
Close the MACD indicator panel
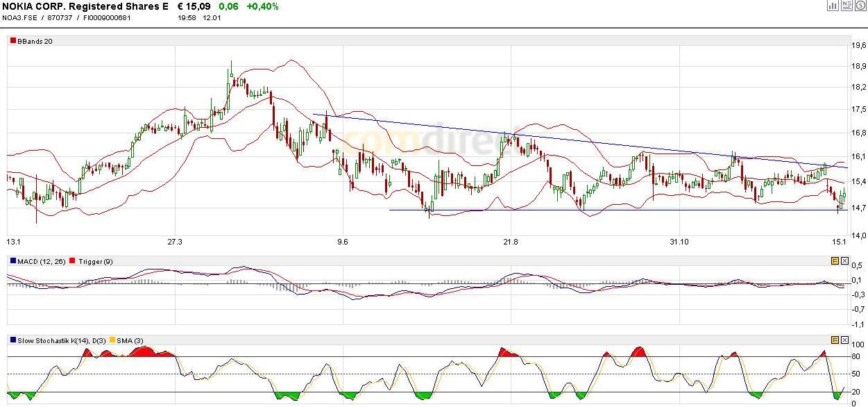(x=844, y=261)
